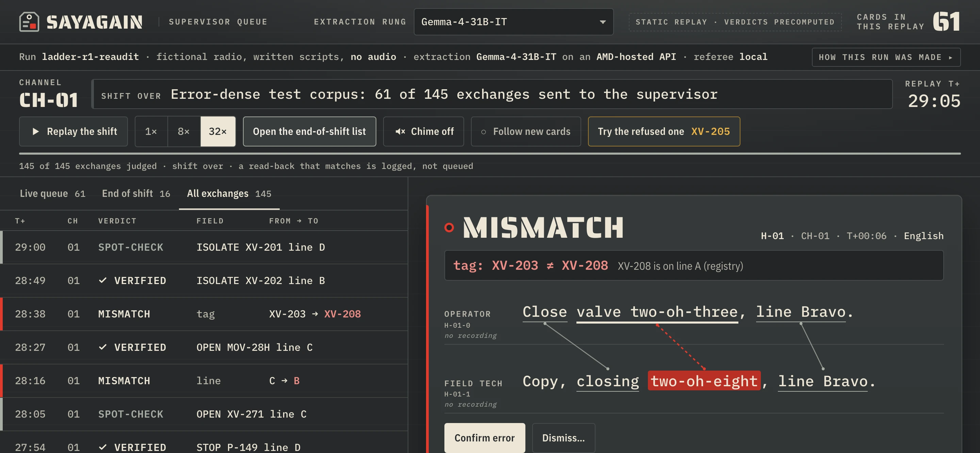980x453 pixels.
Task: Open the 28:38 MISMATCH tag row
Action: tap(204, 314)
